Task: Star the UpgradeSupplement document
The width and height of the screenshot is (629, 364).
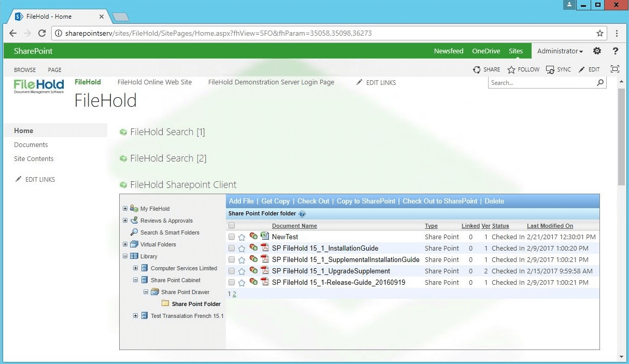Action: [x=241, y=271]
